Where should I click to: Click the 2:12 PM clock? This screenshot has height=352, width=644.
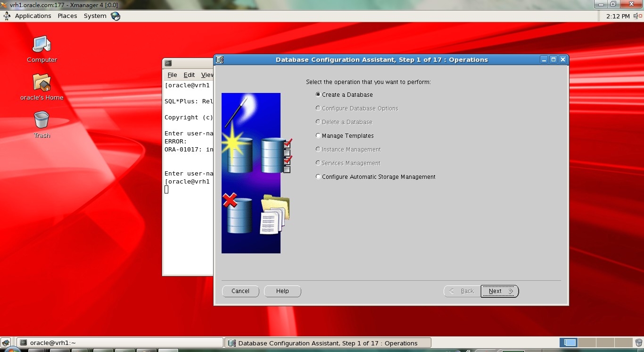click(x=618, y=16)
